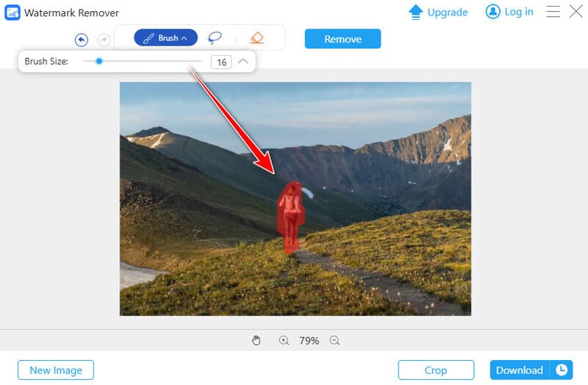
Task: Click the Crop button
Action: click(436, 370)
